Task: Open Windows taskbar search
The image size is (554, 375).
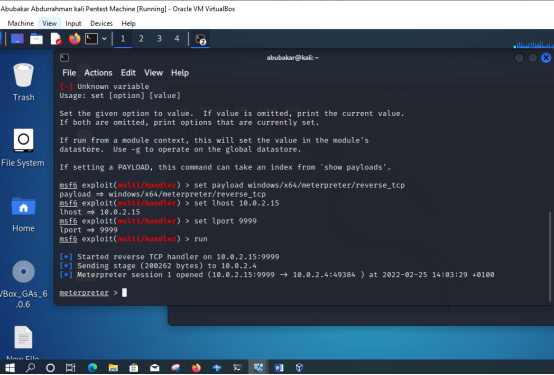Action: [30, 368]
